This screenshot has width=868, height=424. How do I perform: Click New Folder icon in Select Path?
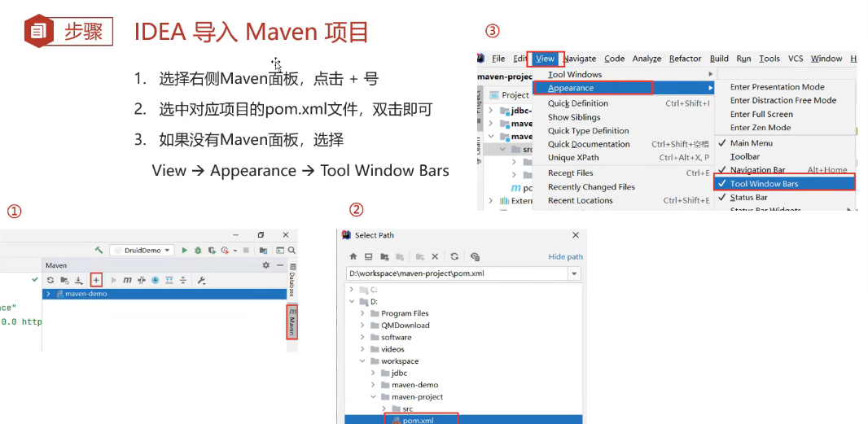[420, 257]
